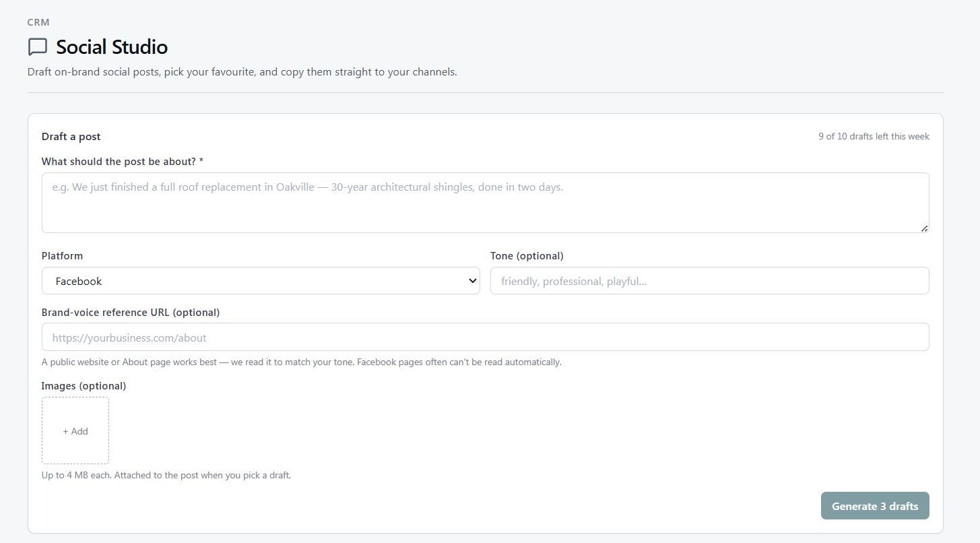Viewport: 980px width, 543px height.
Task: Click the 'Platform' field label
Action: pos(62,256)
